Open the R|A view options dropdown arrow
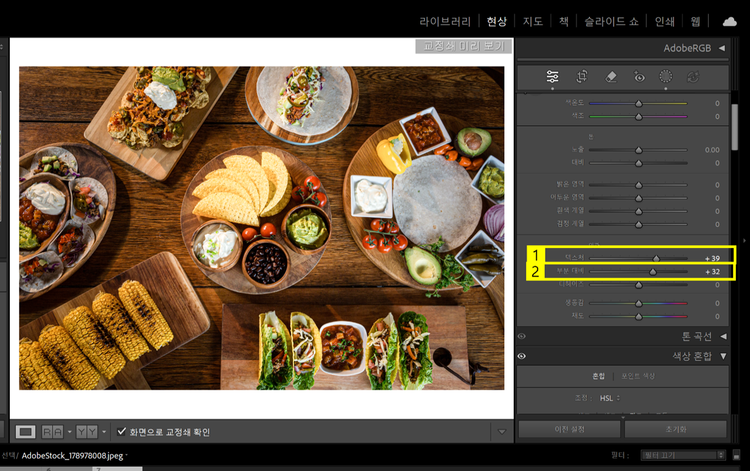 tap(69, 432)
